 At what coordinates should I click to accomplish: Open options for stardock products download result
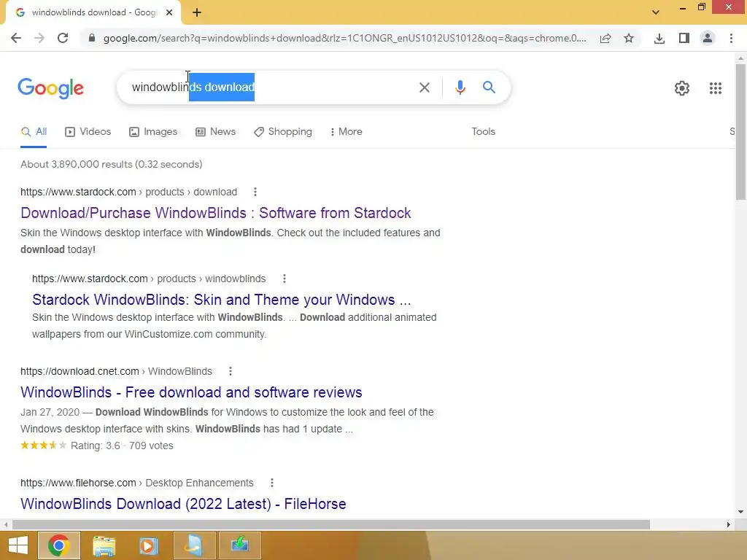(255, 192)
